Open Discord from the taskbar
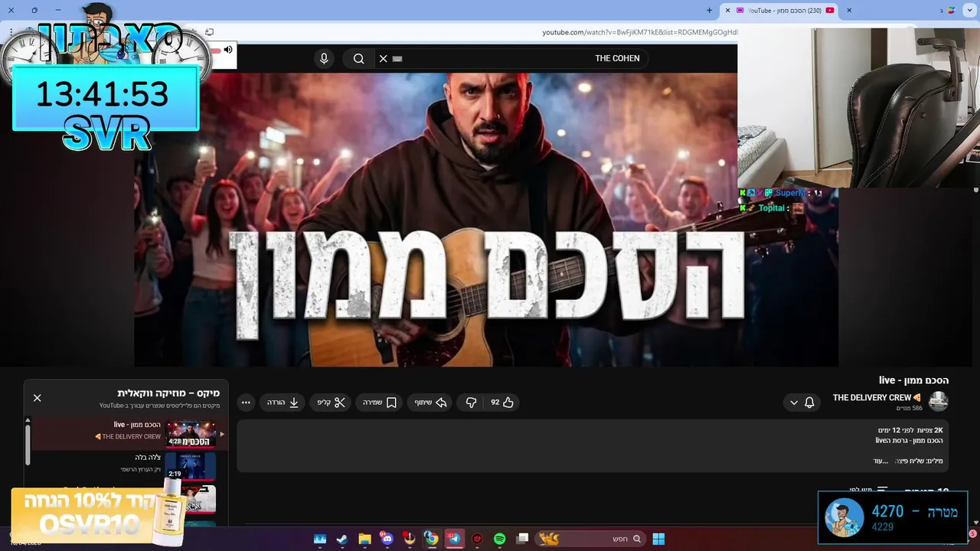 tap(386, 539)
